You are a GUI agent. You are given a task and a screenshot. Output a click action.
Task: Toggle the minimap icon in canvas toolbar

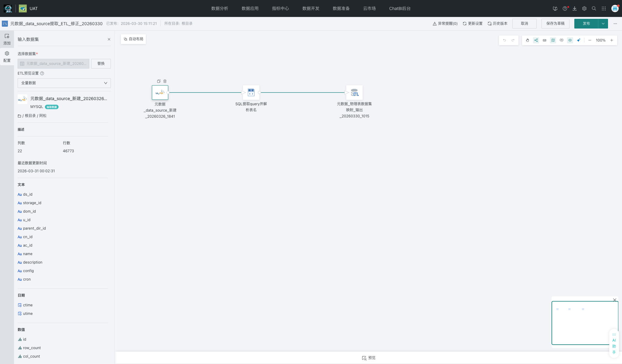point(553,40)
